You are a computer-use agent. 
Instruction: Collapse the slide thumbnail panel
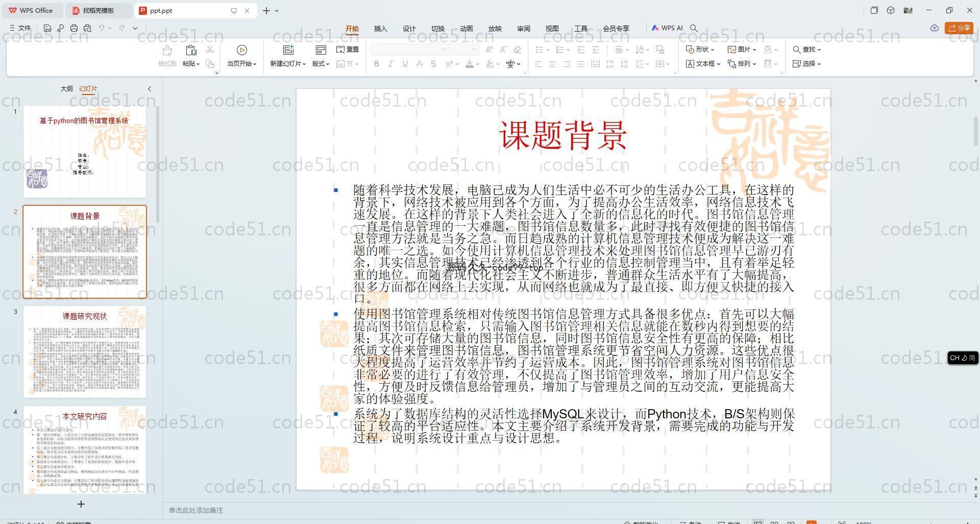point(150,89)
